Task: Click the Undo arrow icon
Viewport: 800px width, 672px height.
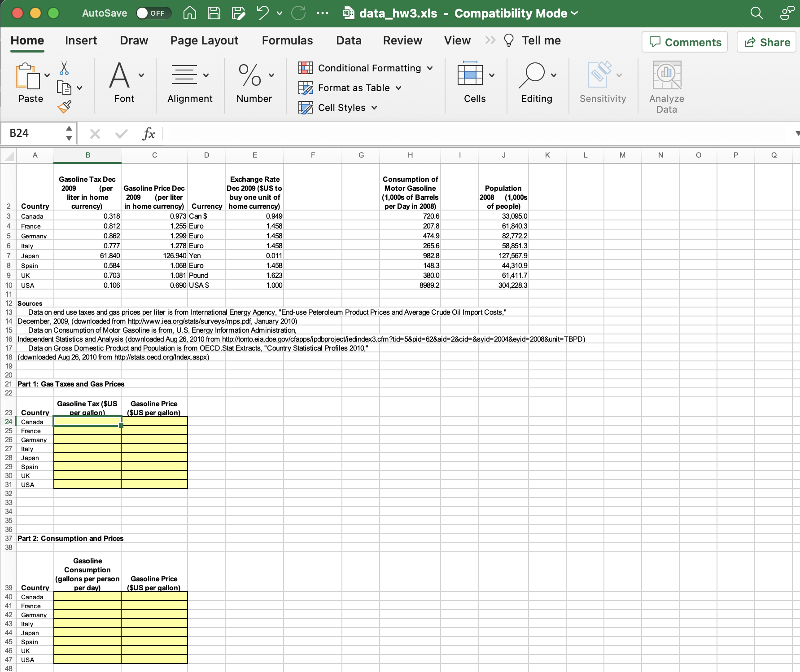Action: pos(263,13)
